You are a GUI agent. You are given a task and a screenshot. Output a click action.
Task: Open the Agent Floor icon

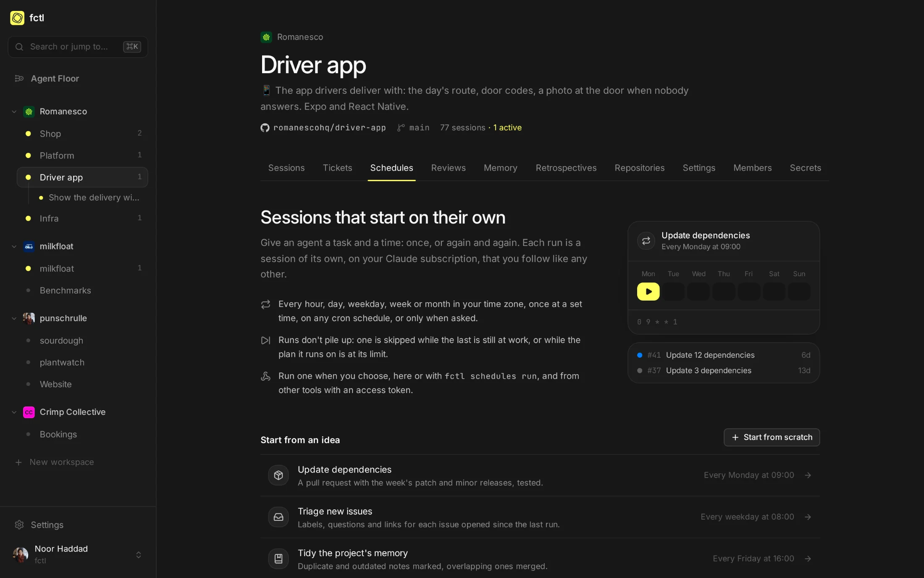pos(19,78)
